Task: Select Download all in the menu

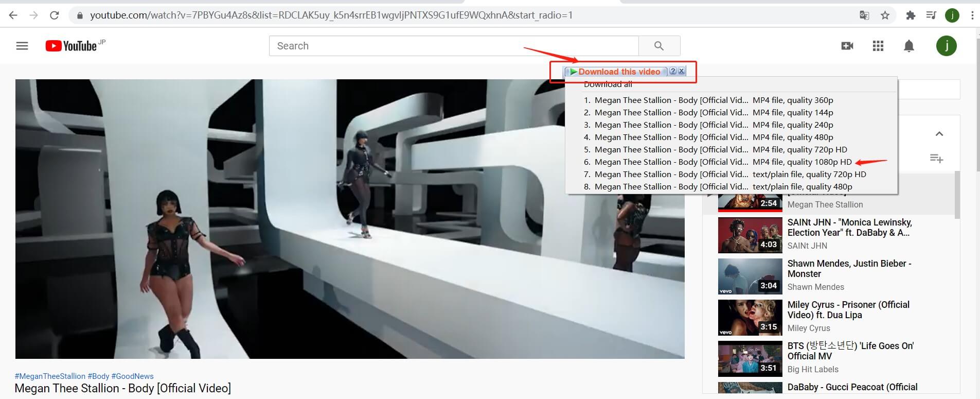Action: pos(608,85)
